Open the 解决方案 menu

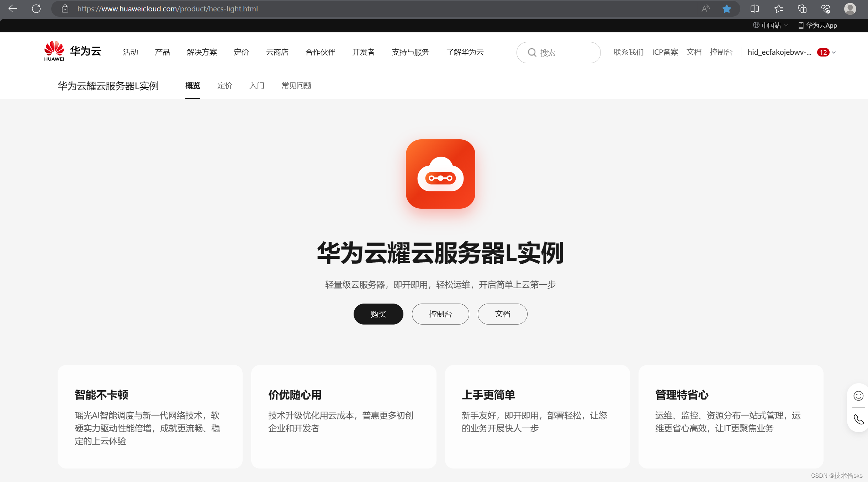(x=202, y=52)
